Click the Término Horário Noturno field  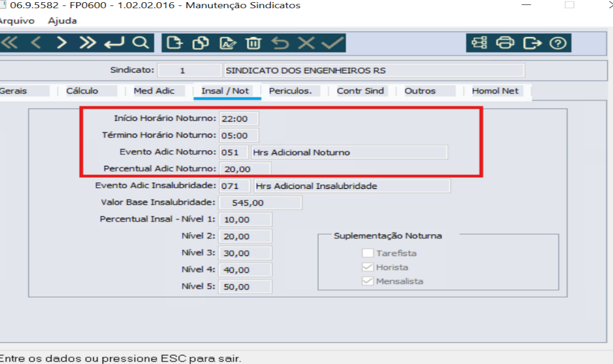coord(239,135)
